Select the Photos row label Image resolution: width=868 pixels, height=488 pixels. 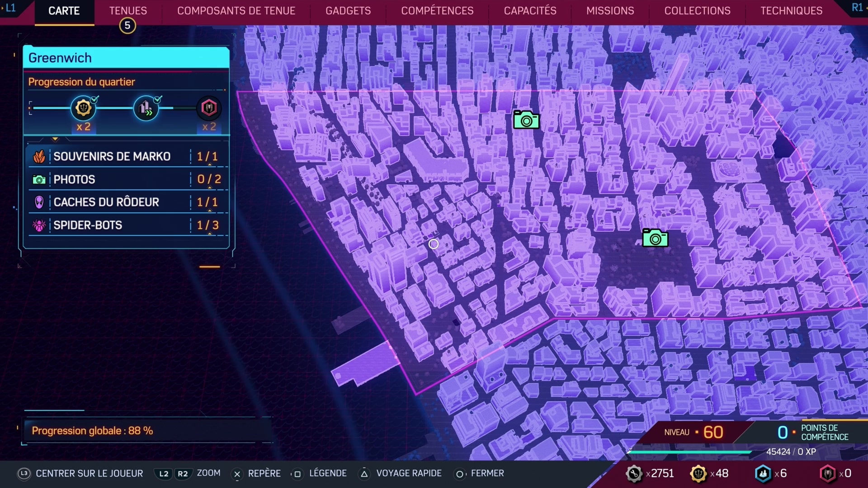(74, 180)
